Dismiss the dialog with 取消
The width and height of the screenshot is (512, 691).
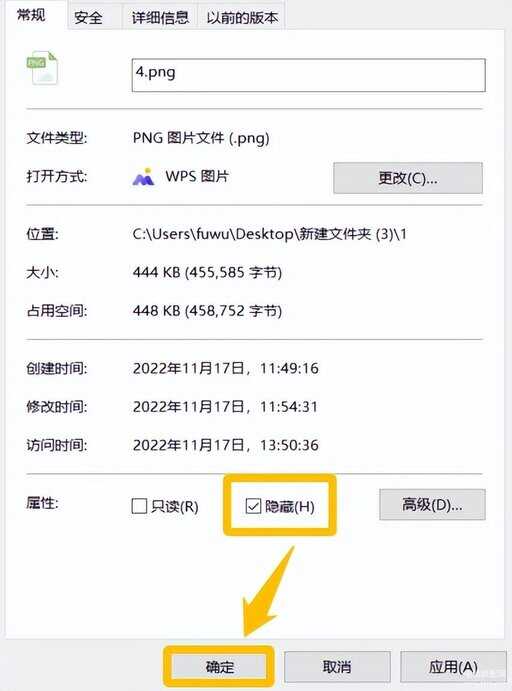[x=337, y=666]
